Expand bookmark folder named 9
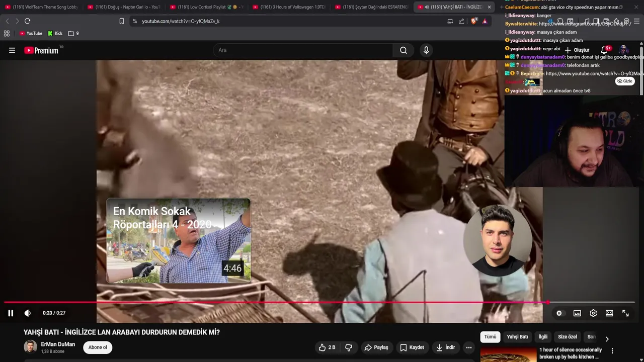The image size is (644, 362). (x=73, y=33)
